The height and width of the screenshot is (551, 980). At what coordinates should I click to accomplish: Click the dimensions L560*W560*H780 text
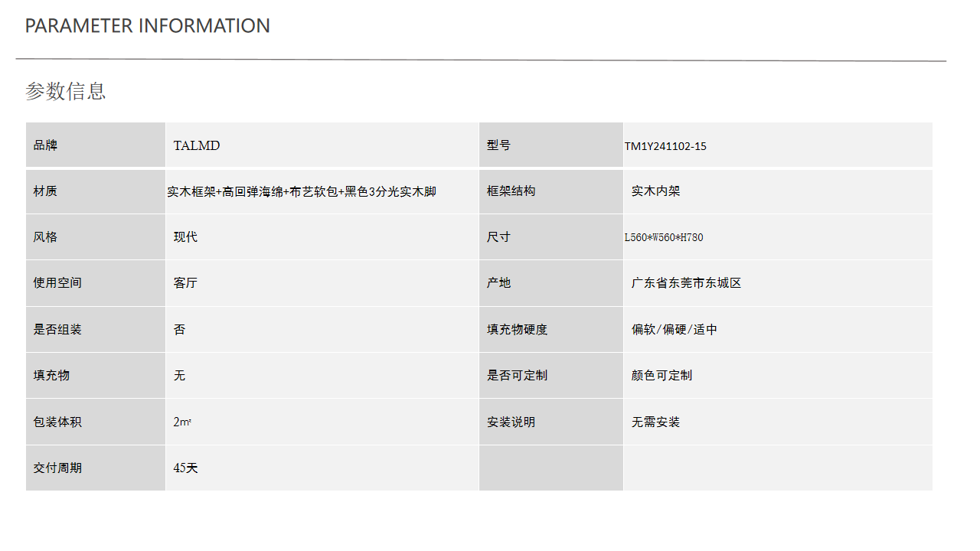664,237
